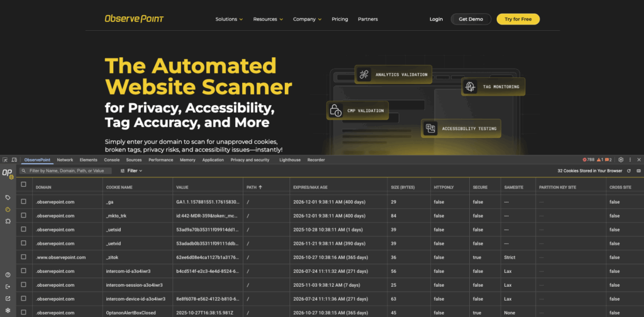This screenshot has height=317, width=644.
Task: Expand the Resources navigation menu
Action: (x=268, y=19)
